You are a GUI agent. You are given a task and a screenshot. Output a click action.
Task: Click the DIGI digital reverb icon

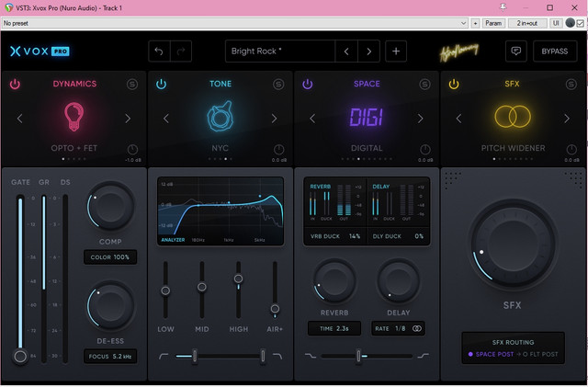click(x=367, y=117)
